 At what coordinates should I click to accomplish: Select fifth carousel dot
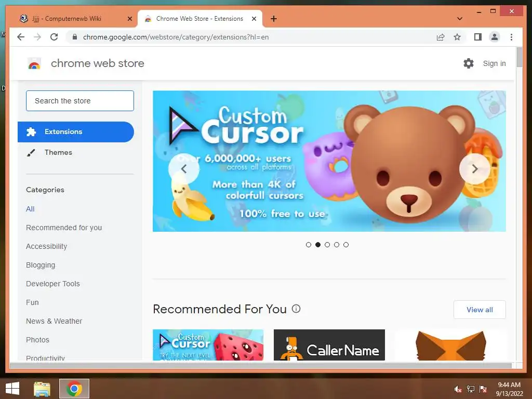coord(345,245)
